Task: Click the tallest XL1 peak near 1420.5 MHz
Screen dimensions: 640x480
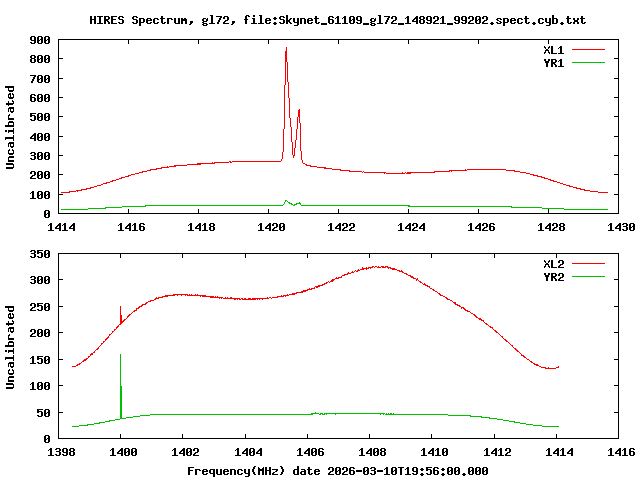Action: tap(286, 49)
